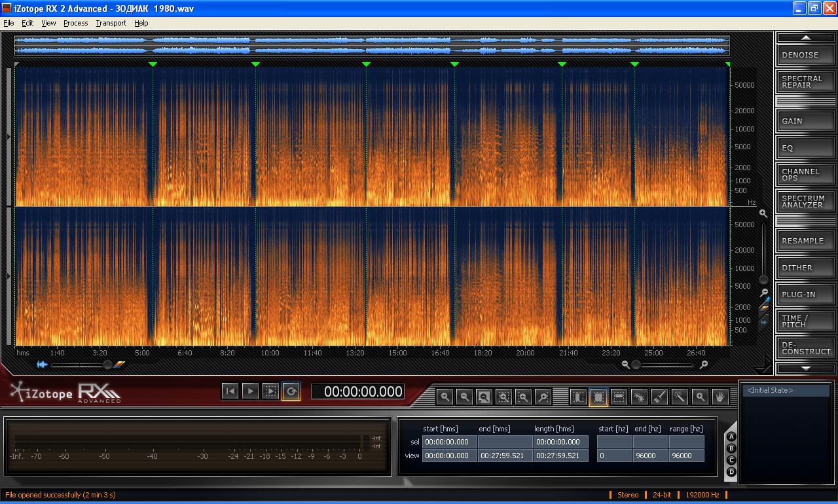Select the brush selection tool
Screen dimensions: 838x504
[659, 397]
